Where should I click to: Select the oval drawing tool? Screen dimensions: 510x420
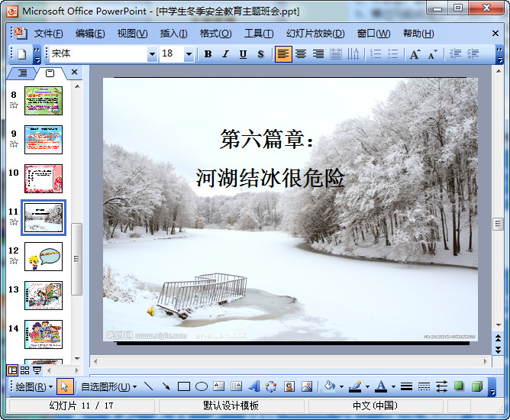(x=202, y=386)
